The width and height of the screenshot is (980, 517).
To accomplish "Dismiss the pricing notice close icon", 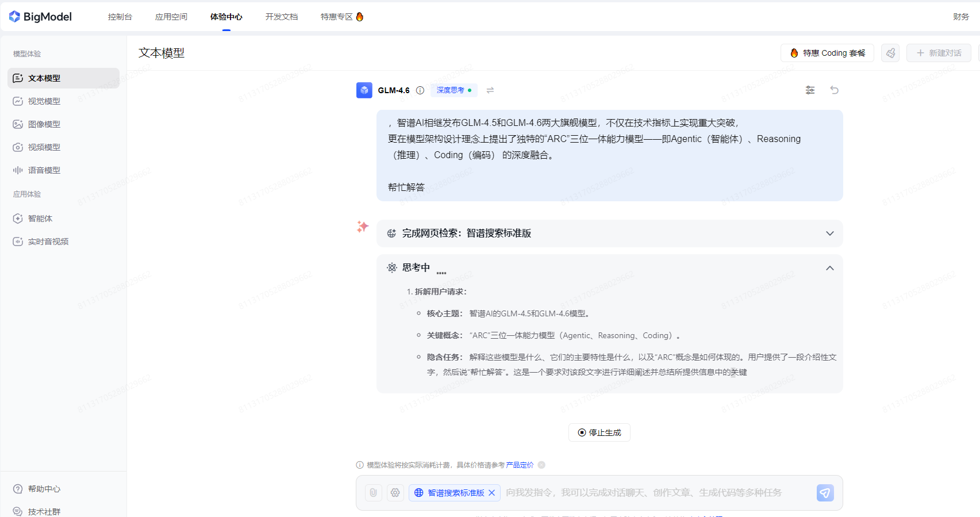I will (541, 465).
